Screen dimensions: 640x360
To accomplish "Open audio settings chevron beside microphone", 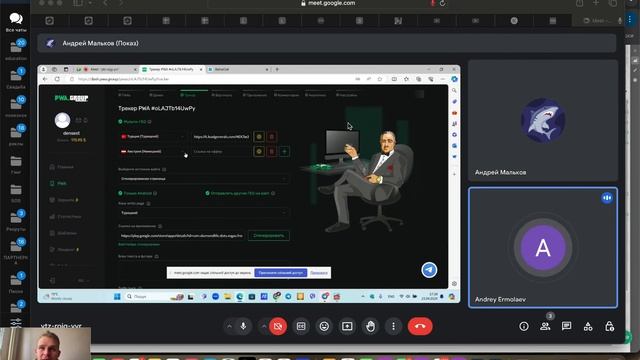I will coord(229,326).
